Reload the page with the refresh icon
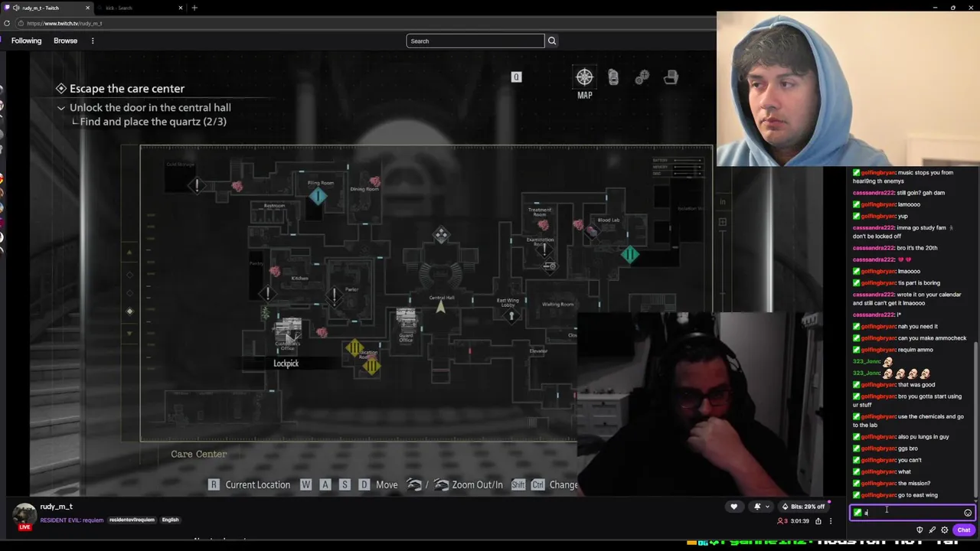980x551 pixels. point(7,23)
